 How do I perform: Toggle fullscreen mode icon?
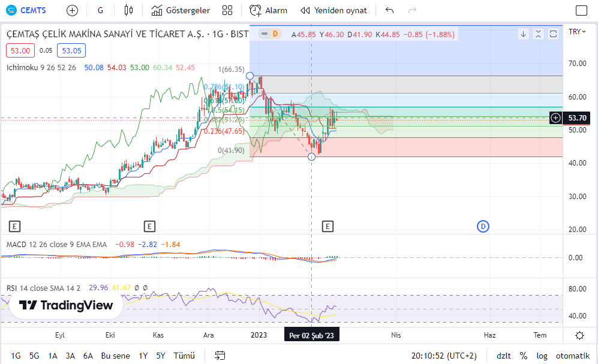click(581, 10)
